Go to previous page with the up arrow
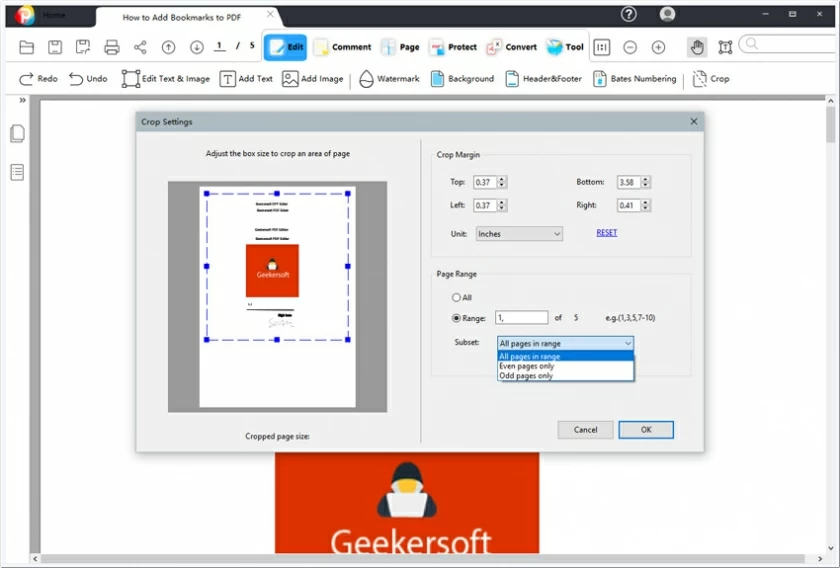Screen dimensions: 840x568 (168, 47)
